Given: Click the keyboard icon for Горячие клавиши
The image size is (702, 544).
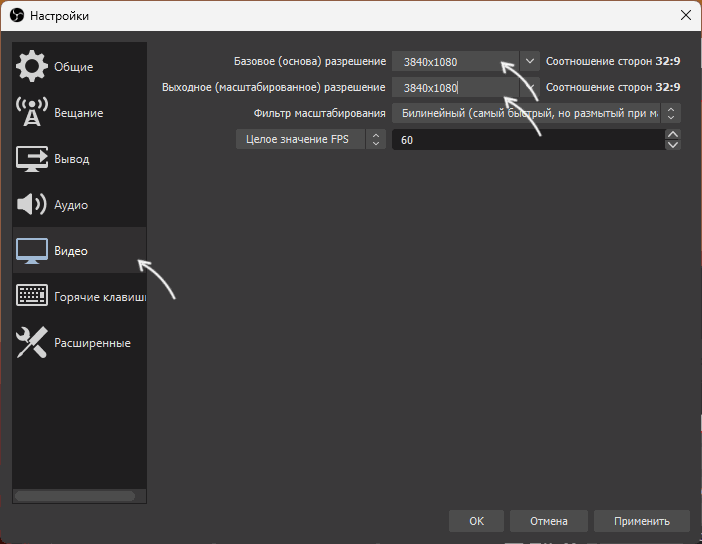Looking at the screenshot, I should 32,297.
